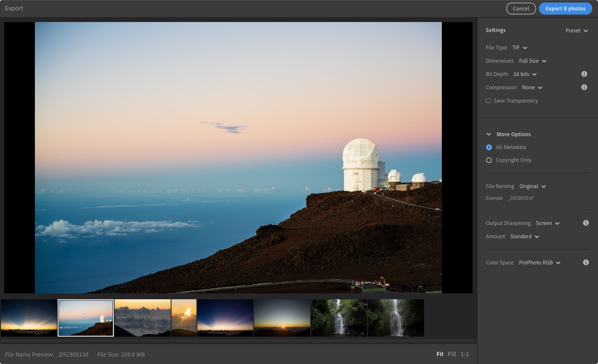Click the filmstrip horizontal scrollbar

click(238, 341)
